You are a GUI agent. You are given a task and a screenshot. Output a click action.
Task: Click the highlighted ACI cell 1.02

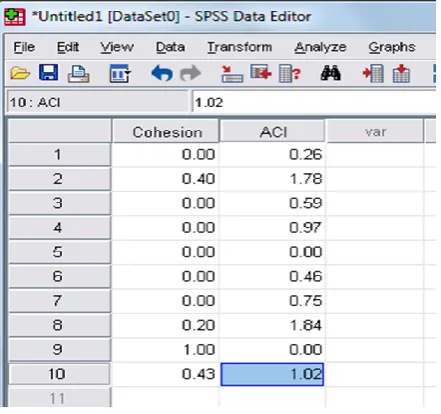pyautogui.click(x=272, y=374)
